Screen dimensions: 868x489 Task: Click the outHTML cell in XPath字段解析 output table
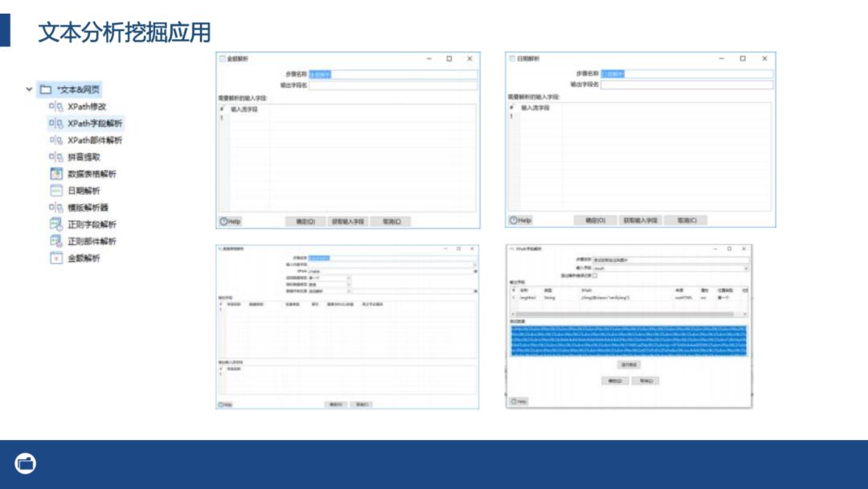pyautogui.click(x=683, y=298)
